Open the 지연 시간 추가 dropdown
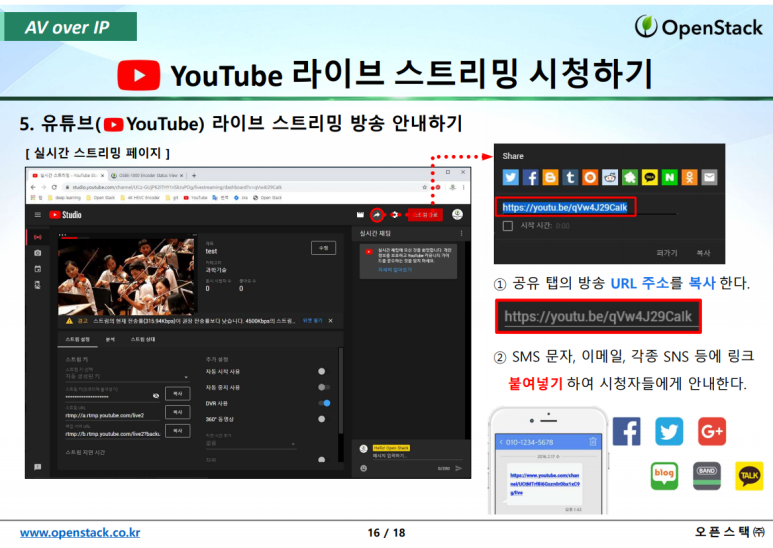 tap(251, 443)
